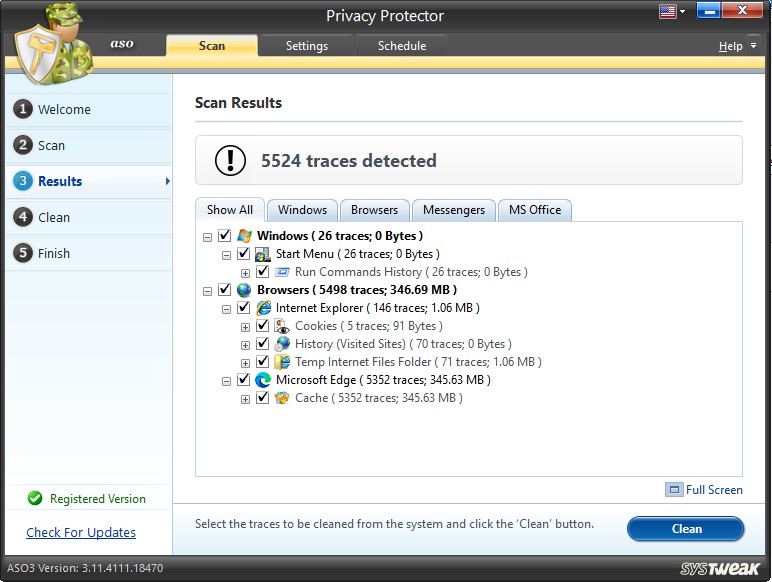Toggle the Cookies checkbox

tap(262, 326)
